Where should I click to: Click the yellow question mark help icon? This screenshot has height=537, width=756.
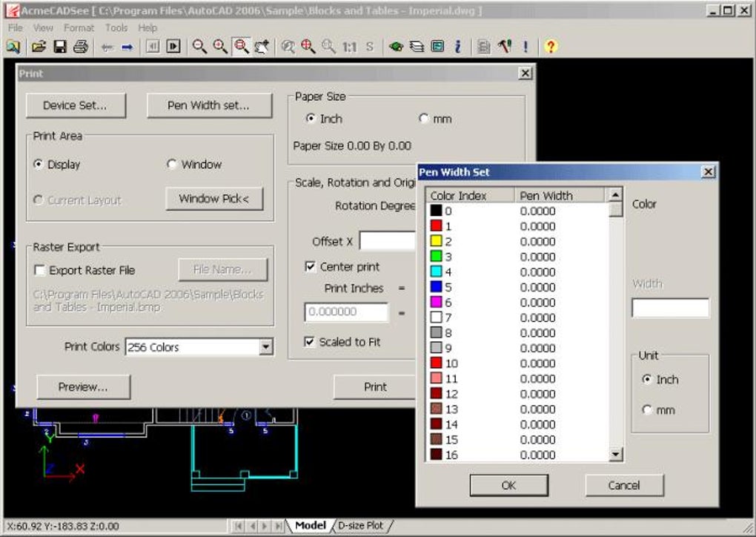coord(551,46)
